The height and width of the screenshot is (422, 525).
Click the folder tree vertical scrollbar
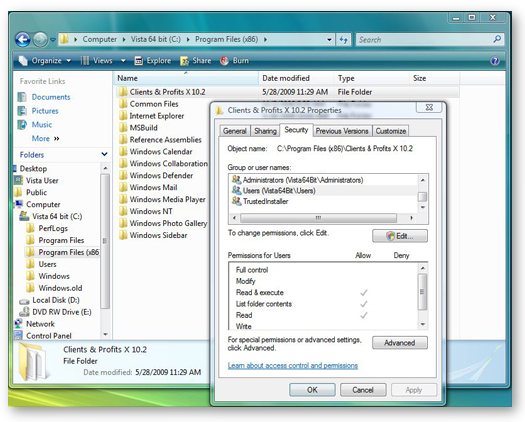105,241
